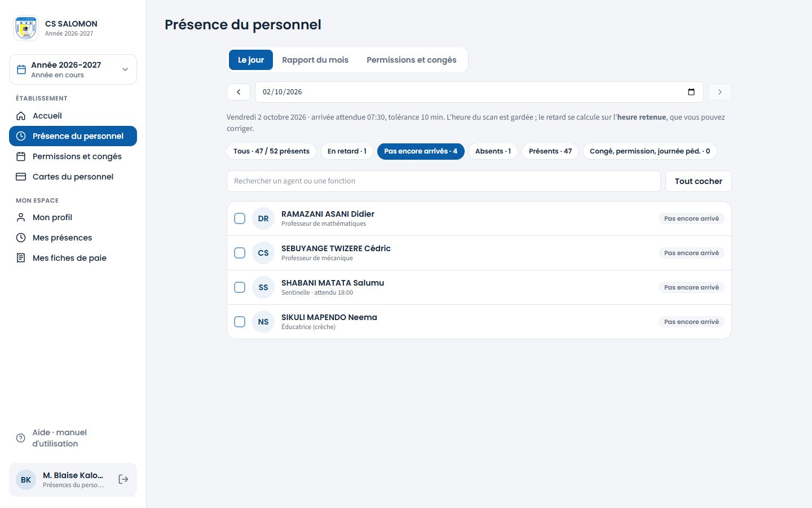
Task: Check the box for RAMAZANI ASANI Didier
Action: click(240, 218)
